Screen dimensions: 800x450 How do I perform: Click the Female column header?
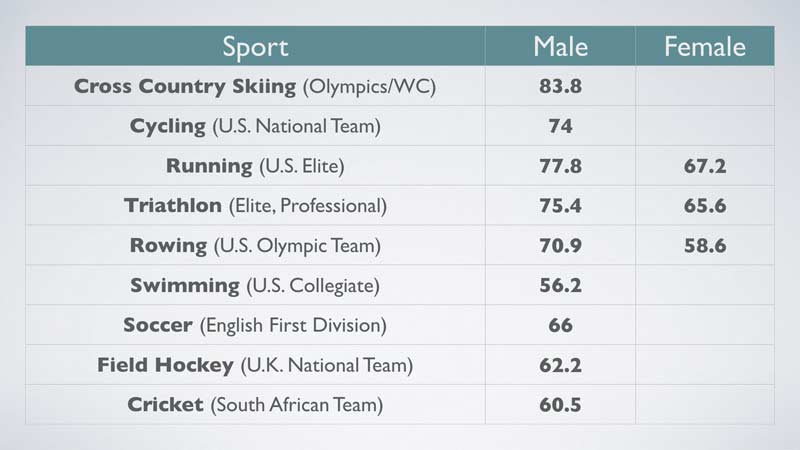point(705,46)
